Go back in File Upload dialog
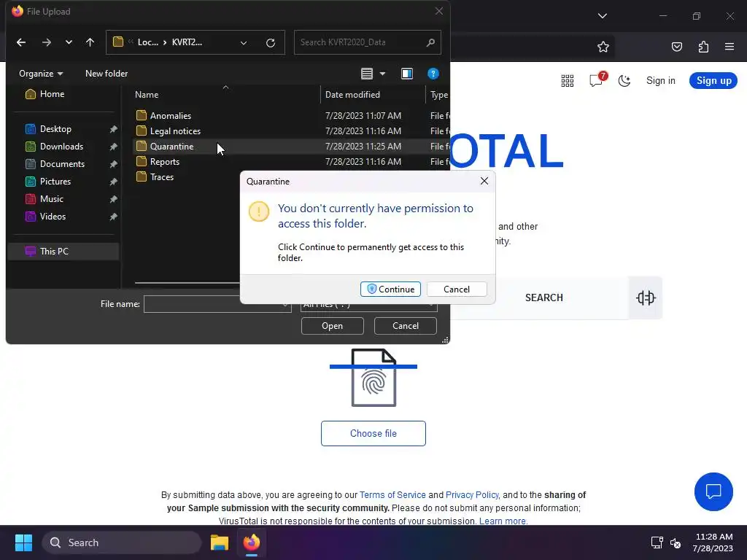This screenshot has height=560, width=747. pos(21,42)
